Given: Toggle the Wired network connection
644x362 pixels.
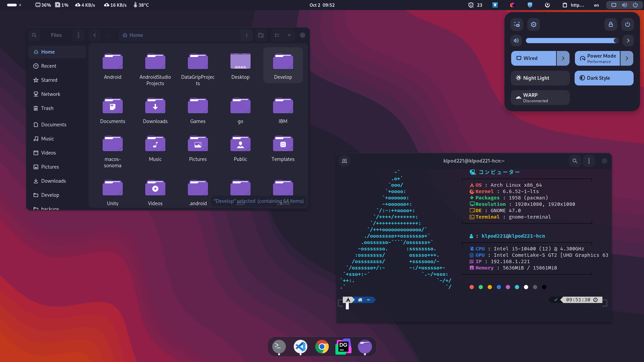Looking at the screenshot, I should coord(534,58).
